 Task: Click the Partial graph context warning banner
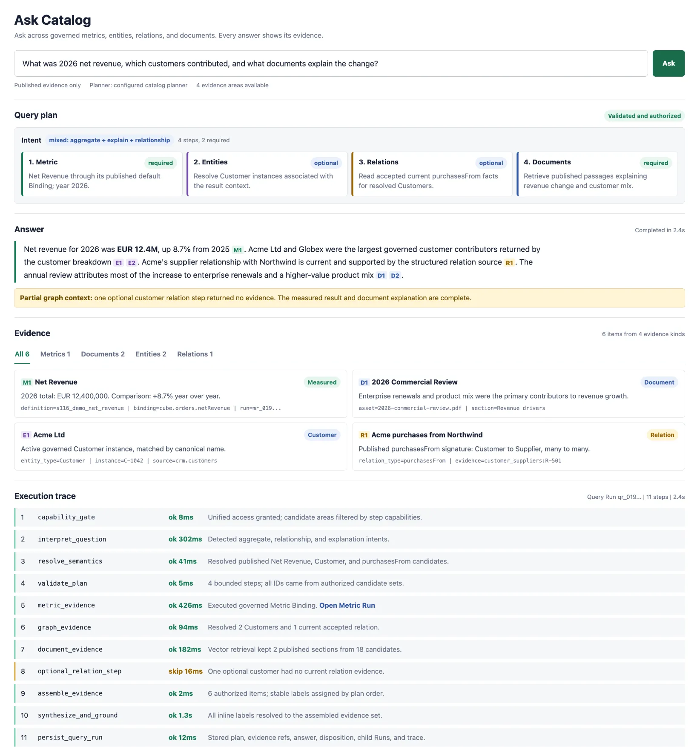[x=350, y=298]
